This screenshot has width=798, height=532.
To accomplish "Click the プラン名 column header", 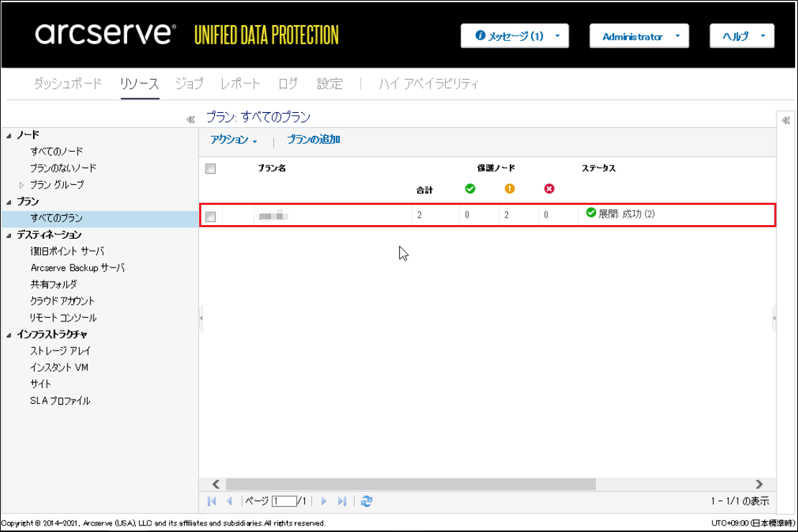I will (x=272, y=168).
